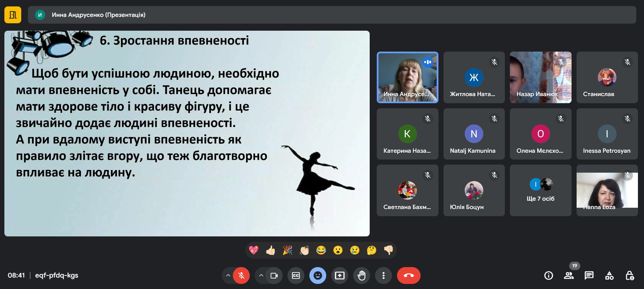Send the thumbs down reaction
Image resolution: width=644 pixels, height=289 pixels.
(x=388, y=250)
